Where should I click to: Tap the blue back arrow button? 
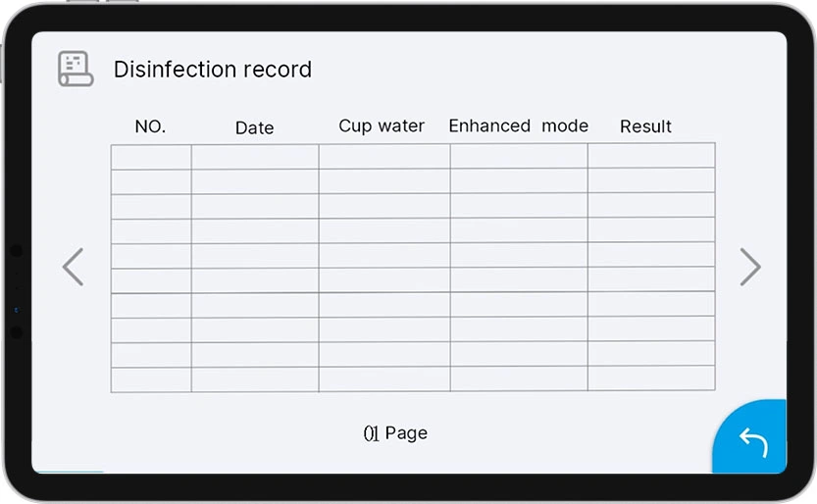(x=752, y=442)
